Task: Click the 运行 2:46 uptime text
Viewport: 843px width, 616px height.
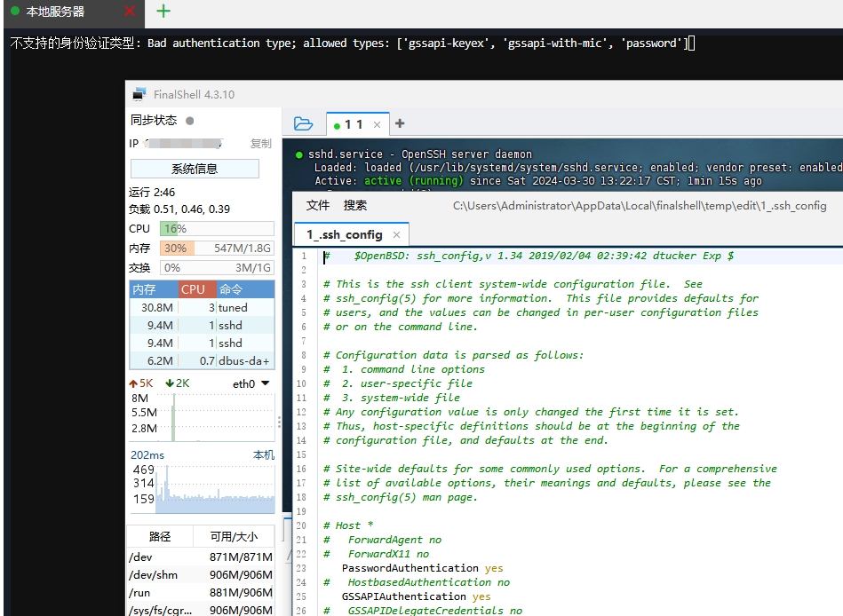Action: [152, 193]
